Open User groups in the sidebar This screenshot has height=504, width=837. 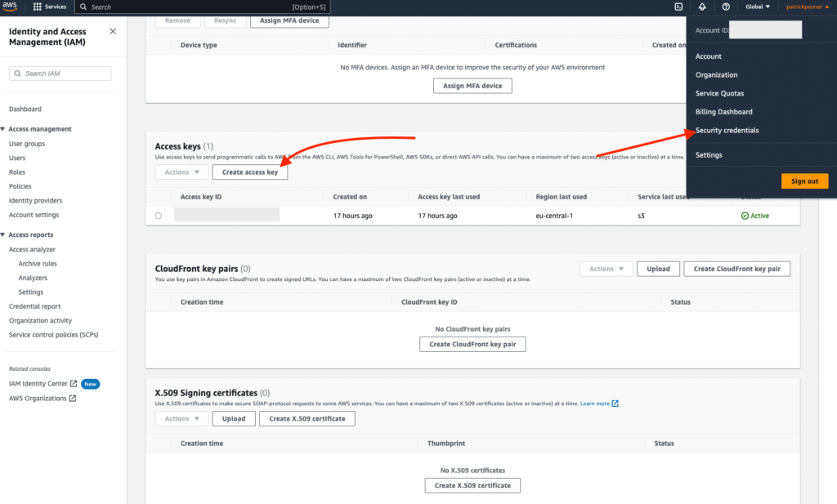click(27, 144)
